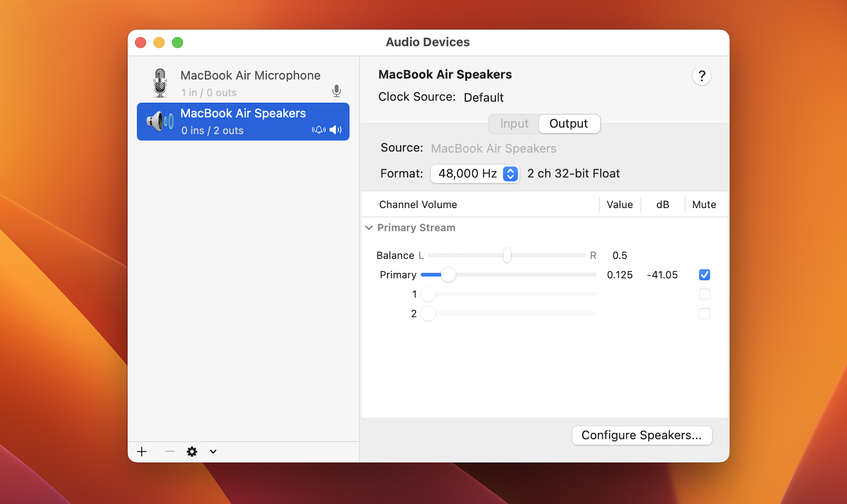
Task: Click the sound output volume icon on Speakers row
Action: tap(336, 130)
